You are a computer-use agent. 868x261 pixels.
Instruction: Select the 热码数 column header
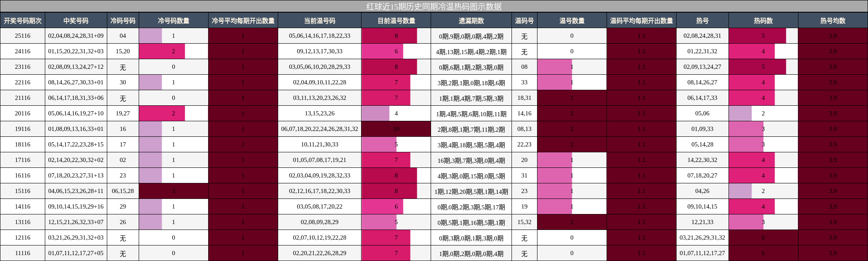pos(763,21)
